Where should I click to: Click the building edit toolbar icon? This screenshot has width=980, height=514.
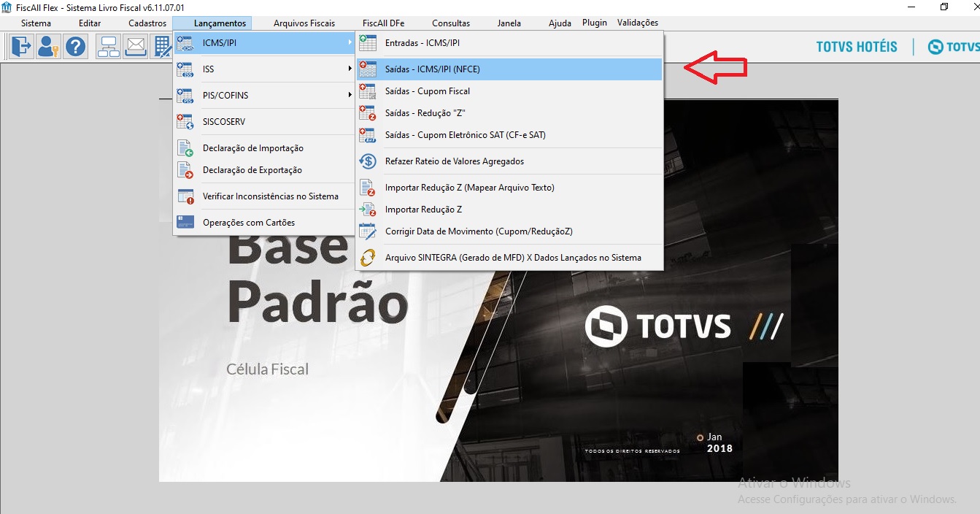(161, 47)
